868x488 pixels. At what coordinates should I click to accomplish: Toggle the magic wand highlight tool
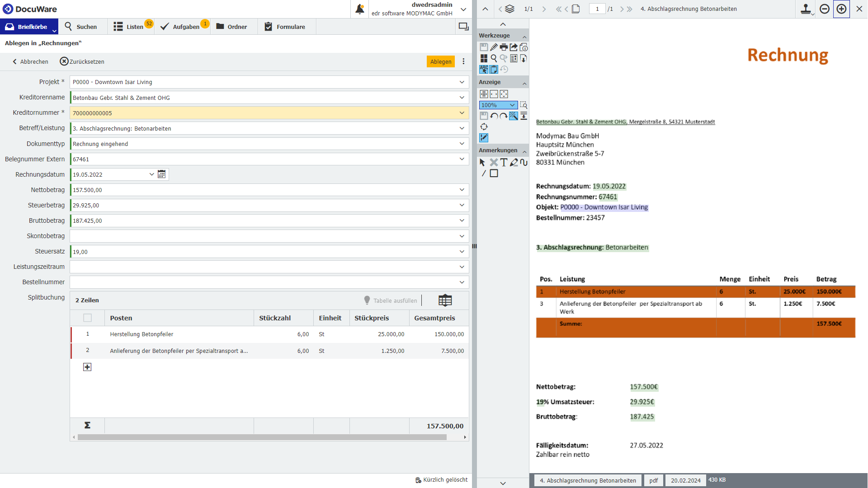514,116
